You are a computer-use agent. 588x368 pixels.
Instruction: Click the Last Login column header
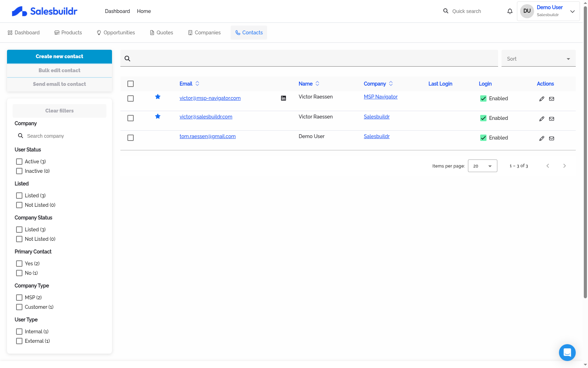440,84
